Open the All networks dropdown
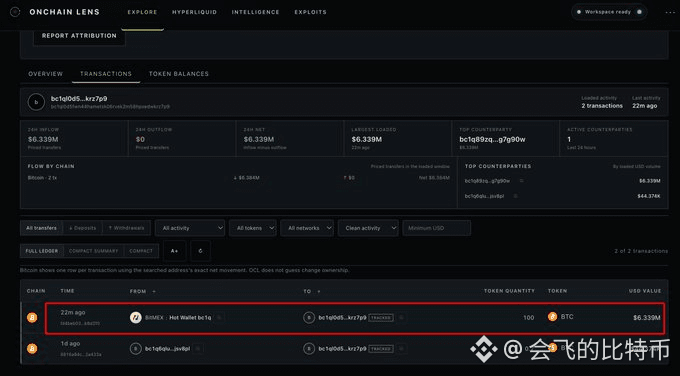The image size is (680, 376). [x=307, y=228]
